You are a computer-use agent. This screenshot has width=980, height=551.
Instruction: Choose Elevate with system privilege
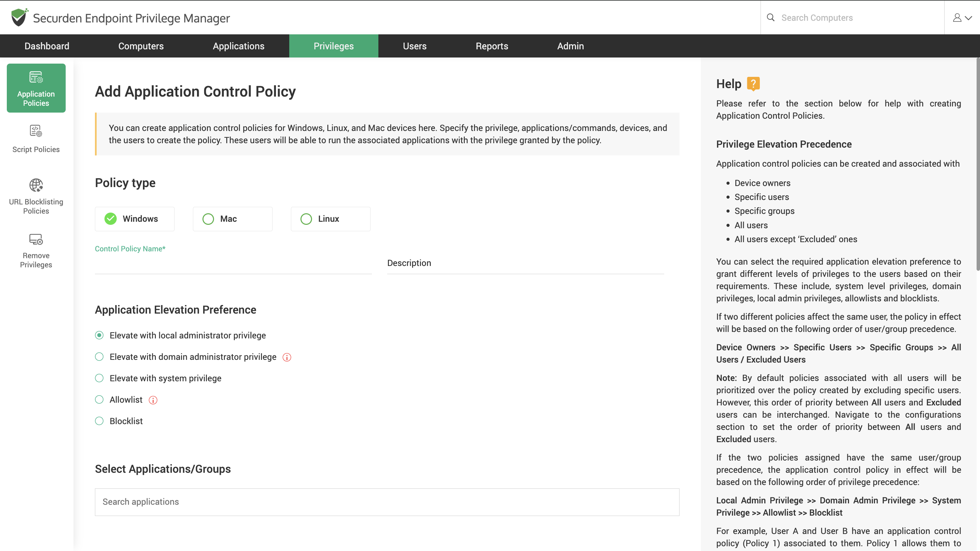[x=99, y=378]
